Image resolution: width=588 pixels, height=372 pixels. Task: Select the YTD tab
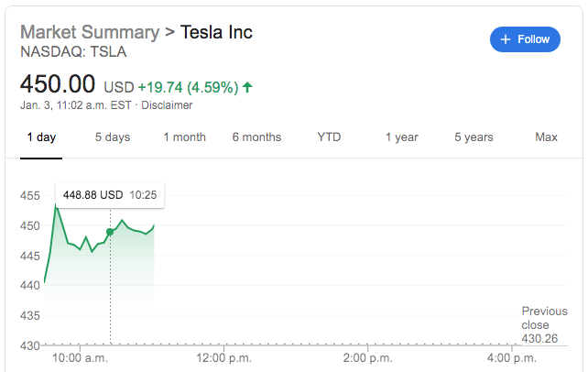329,137
